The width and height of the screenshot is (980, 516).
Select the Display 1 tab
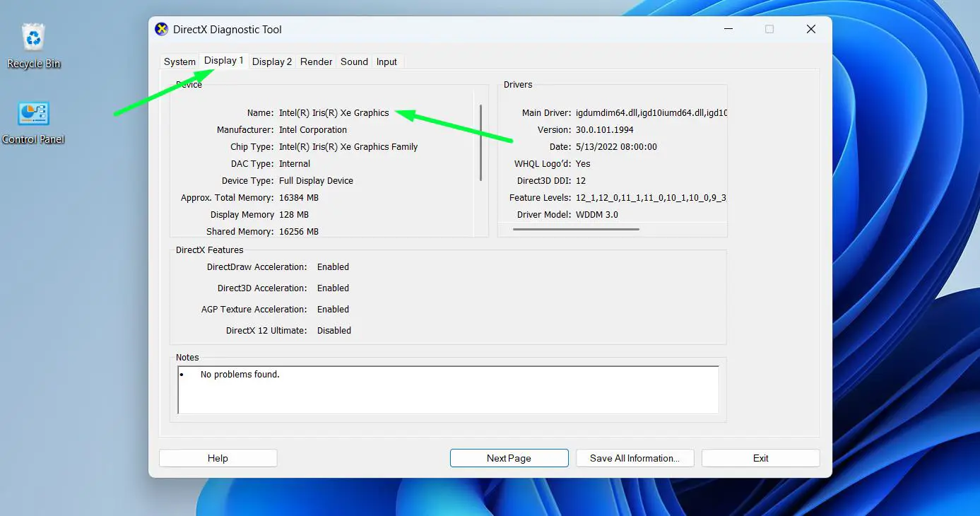pyautogui.click(x=223, y=60)
